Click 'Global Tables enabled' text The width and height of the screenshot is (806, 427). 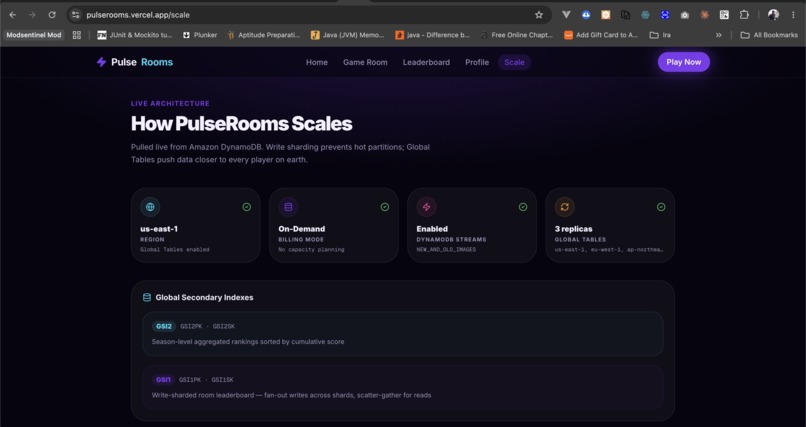point(175,250)
